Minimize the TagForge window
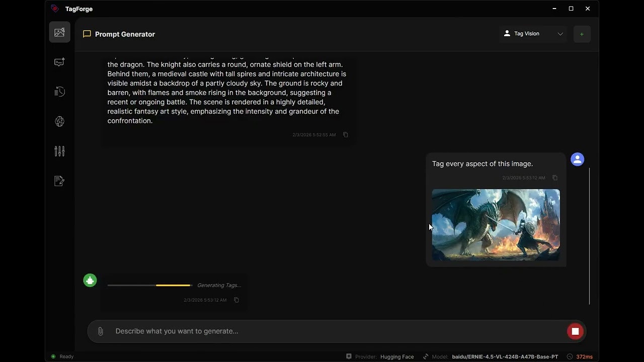The image size is (644, 362). click(x=554, y=9)
